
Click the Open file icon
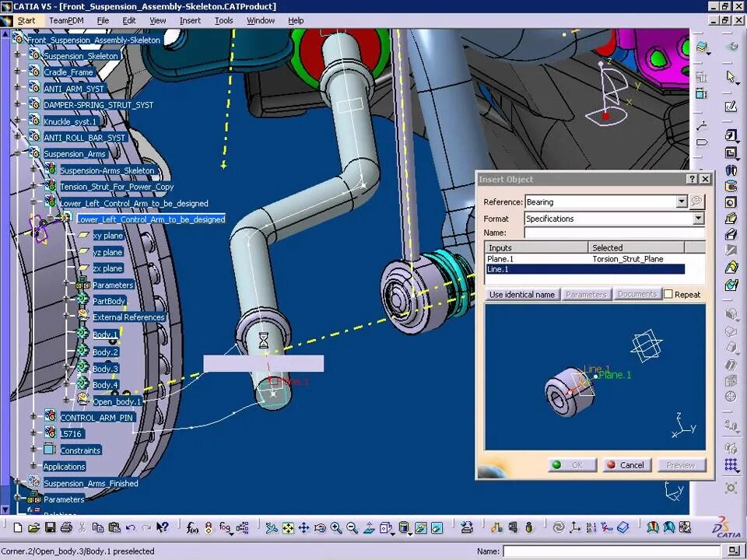[33, 527]
